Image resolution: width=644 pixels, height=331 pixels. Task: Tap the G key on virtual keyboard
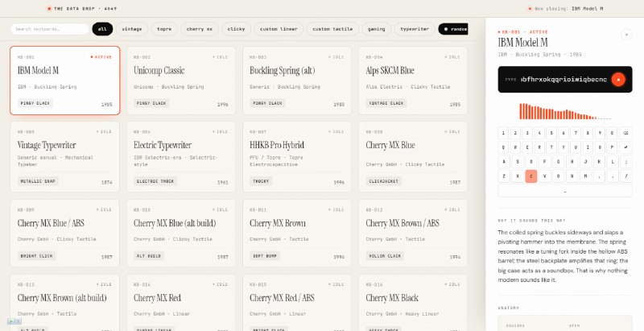(x=558, y=162)
